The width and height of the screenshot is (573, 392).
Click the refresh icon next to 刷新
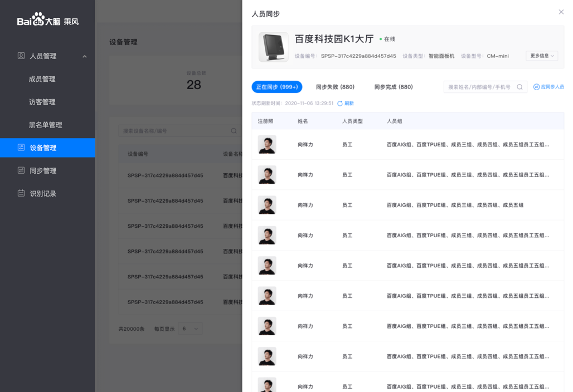coord(340,104)
